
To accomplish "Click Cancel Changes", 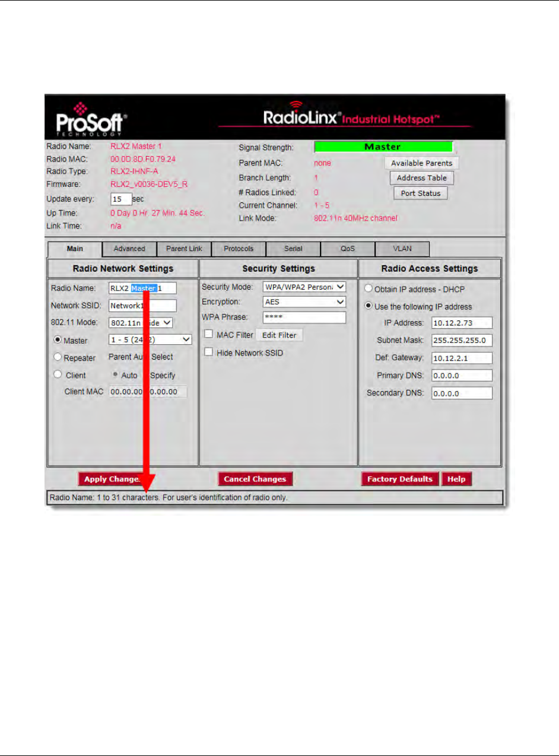I will click(x=255, y=479).
